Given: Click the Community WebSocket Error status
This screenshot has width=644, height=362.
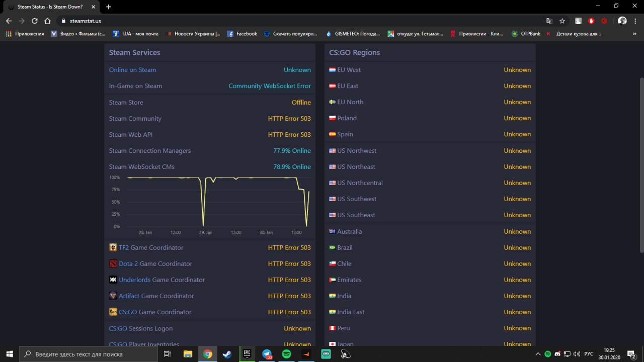Looking at the screenshot, I should point(270,86).
